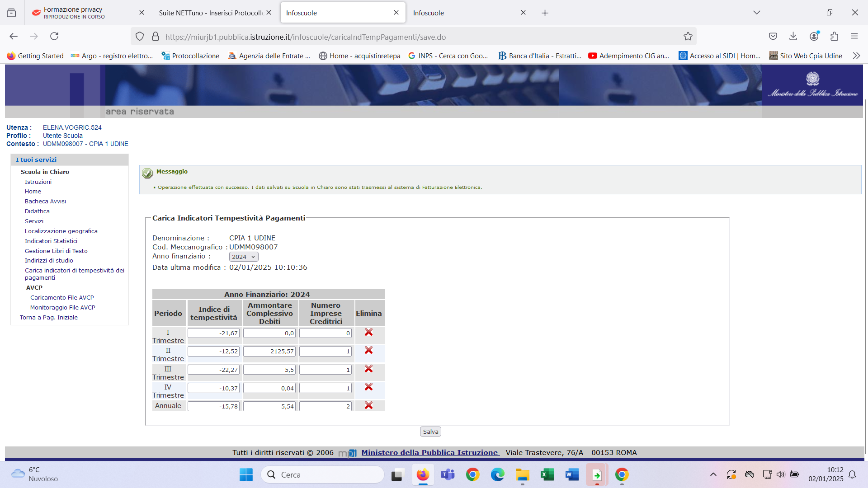Click II Trimestre Indice di tempestività field
Screen dimensions: 868x488
213,351
